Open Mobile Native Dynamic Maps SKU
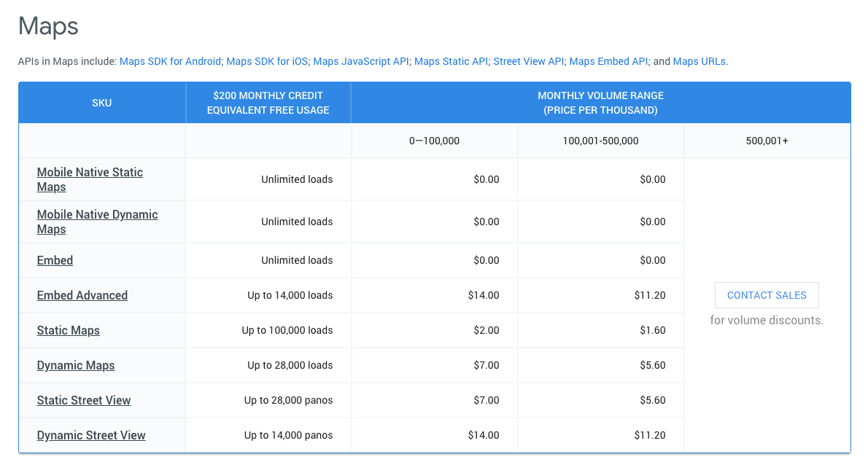The width and height of the screenshot is (868, 462). coord(97,222)
